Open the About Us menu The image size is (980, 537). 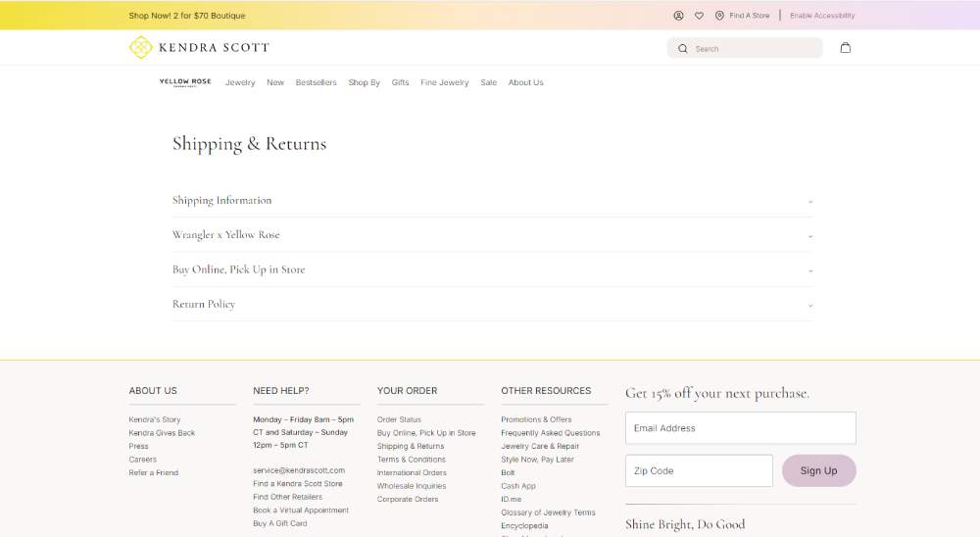(x=525, y=82)
